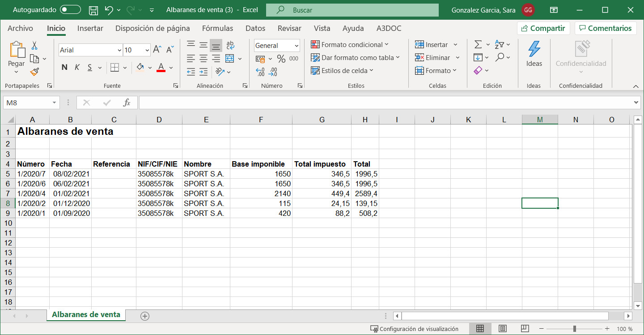This screenshot has width=644, height=335.
Task: Enable Page Break Preview view
Action: pyautogui.click(x=525, y=329)
